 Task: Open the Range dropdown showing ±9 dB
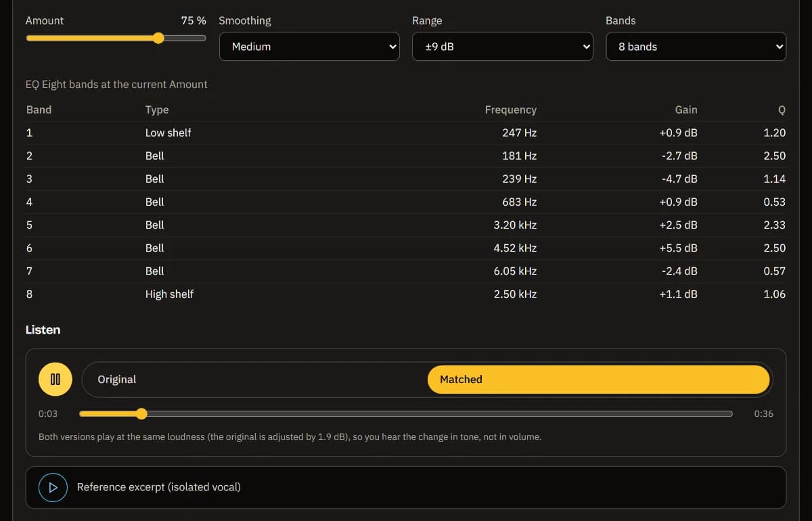click(x=503, y=47)
